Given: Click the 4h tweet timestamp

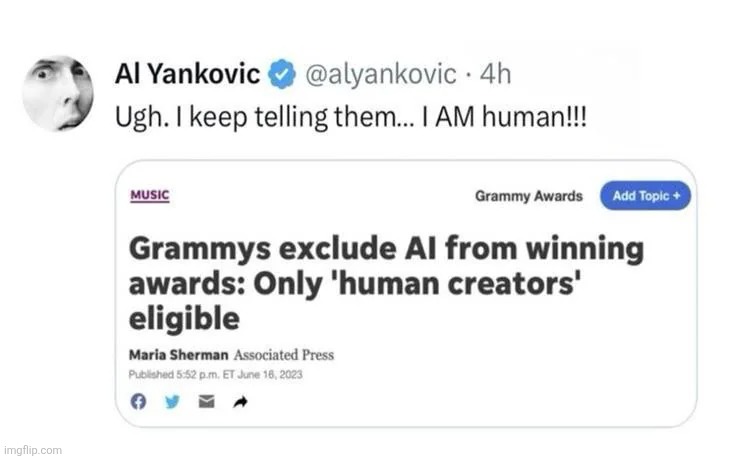Looking at the screenshot, I should 497,73.
